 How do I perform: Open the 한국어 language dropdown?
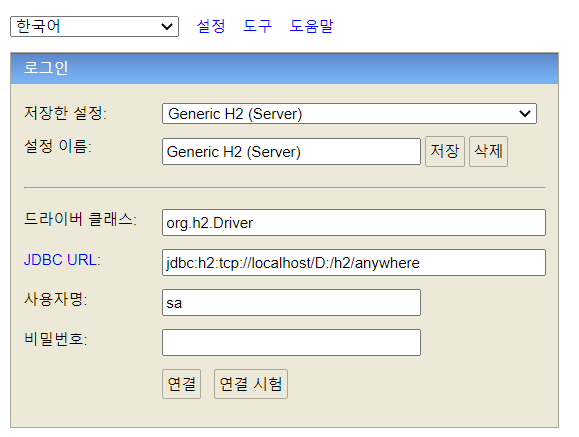(95, 26)
